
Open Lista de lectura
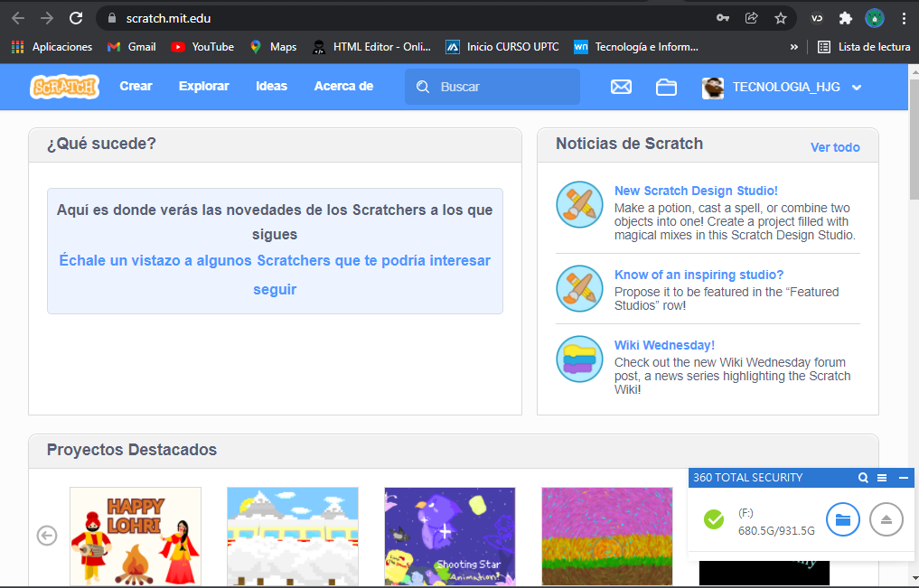tap(864, 47)
